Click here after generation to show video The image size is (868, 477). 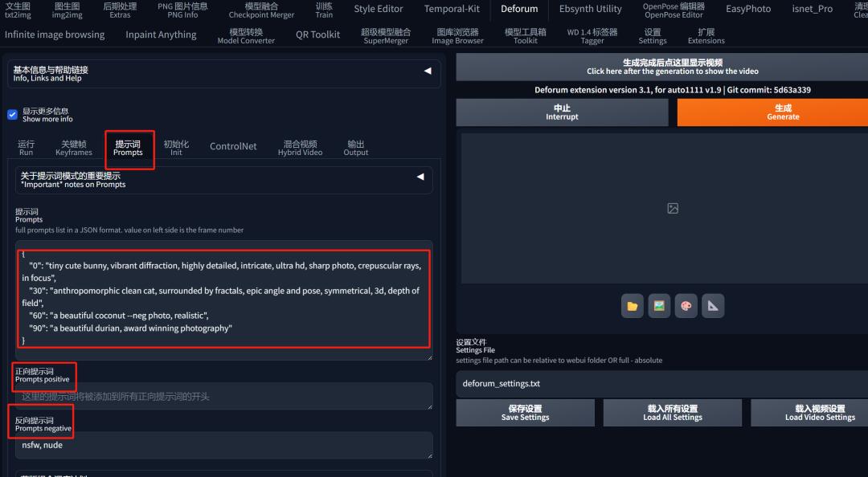pos(662,67)
